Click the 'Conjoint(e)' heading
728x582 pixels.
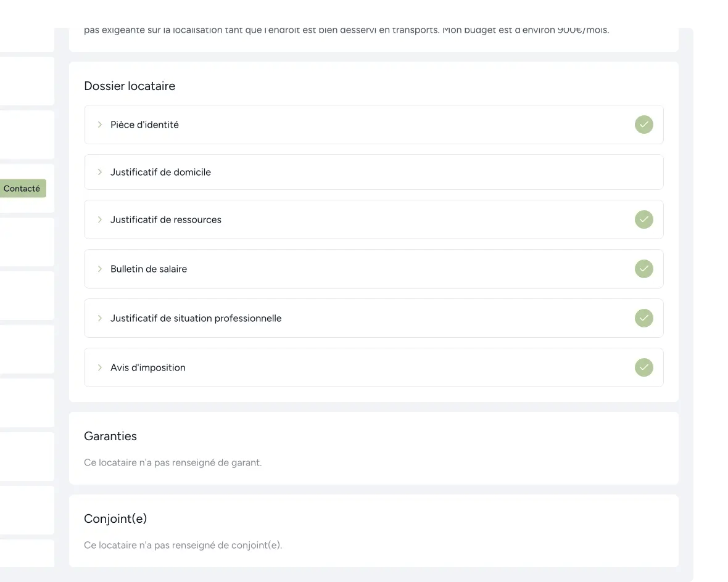tap(115, 518)
